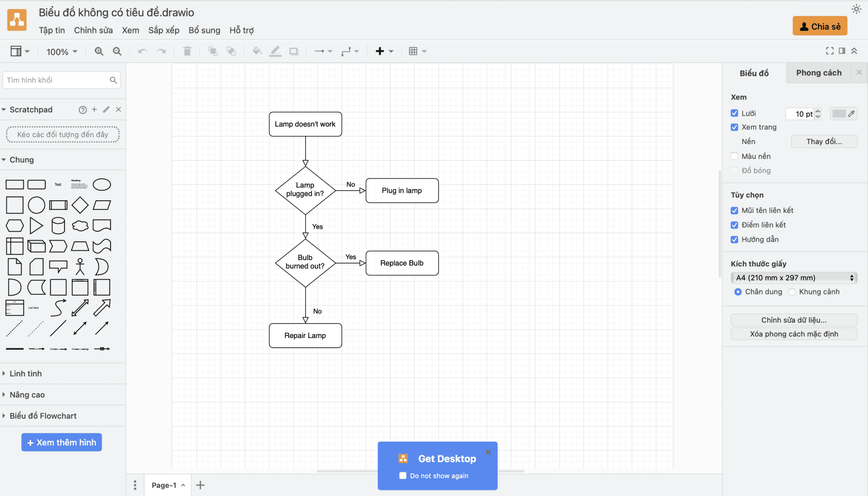The height and width of the screenshot is (496, 868).
Task: Click the redo arrow icon
Action: coord(161,51)
